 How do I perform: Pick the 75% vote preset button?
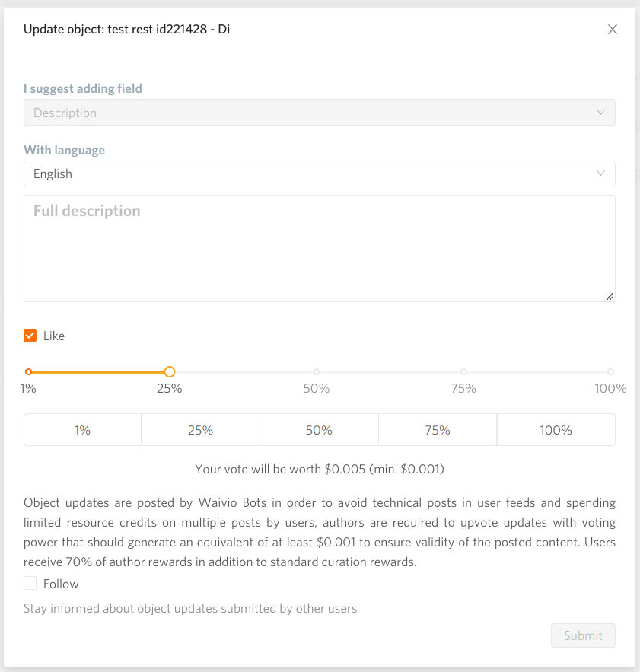(438, 430)
